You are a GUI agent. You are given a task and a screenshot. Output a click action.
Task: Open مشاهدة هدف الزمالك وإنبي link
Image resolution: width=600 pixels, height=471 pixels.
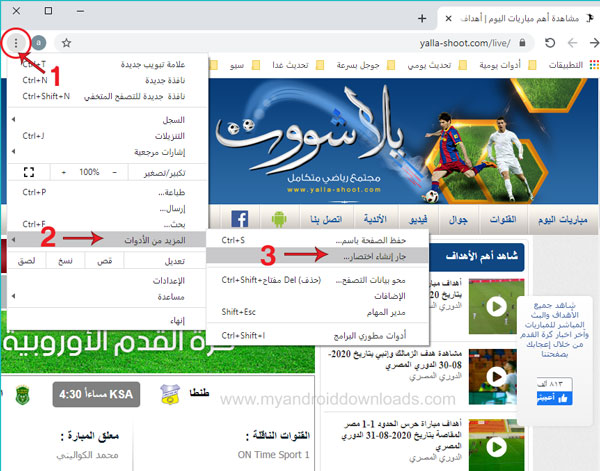(x=395, y=359)
